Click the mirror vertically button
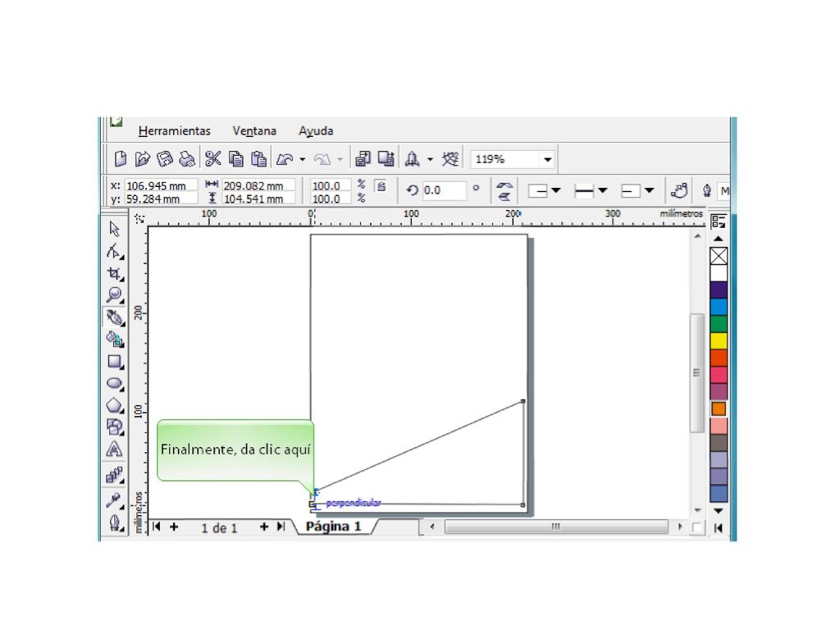This screenshot has width=840, height=630. click(504, 197)
